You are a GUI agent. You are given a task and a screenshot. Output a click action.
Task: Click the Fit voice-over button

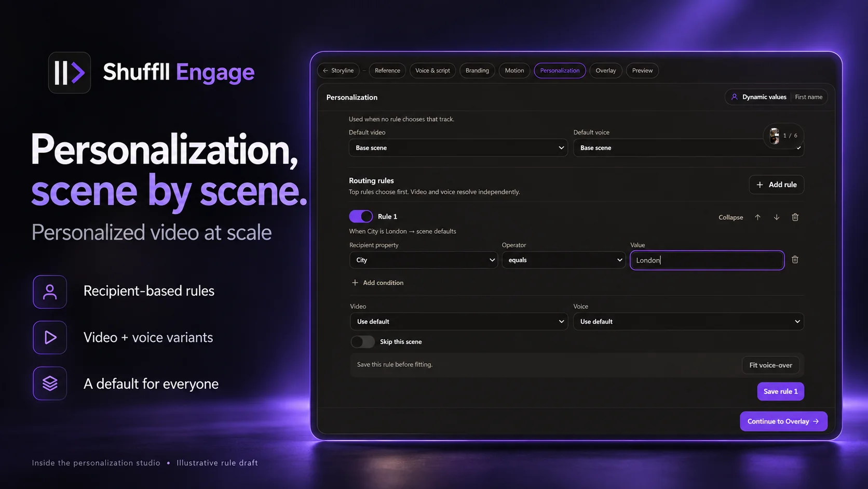coord(770,365)
